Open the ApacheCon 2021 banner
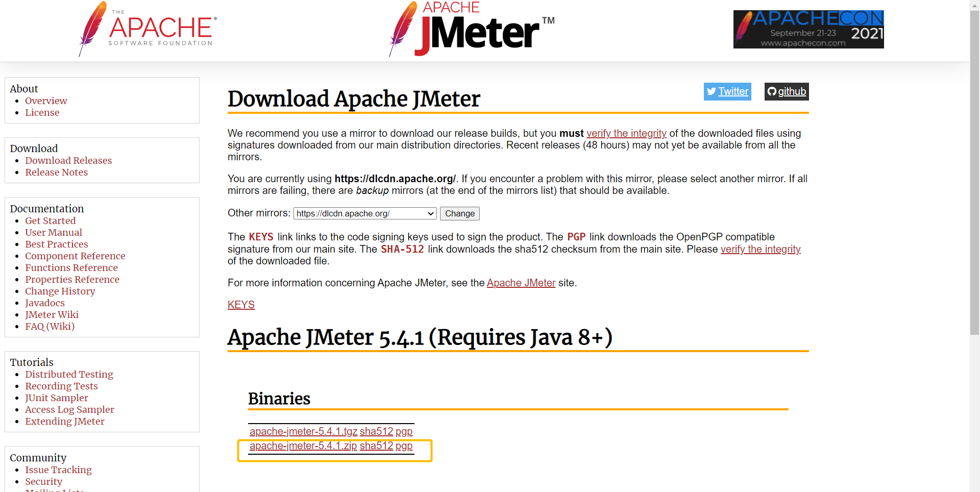 (808, 29)
